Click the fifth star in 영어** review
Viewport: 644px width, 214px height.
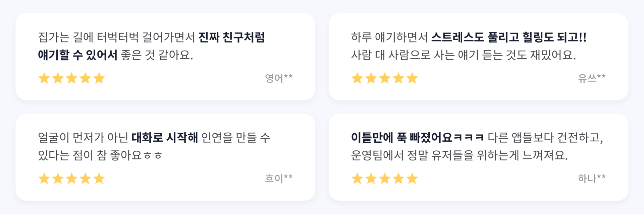pos(99,78)
